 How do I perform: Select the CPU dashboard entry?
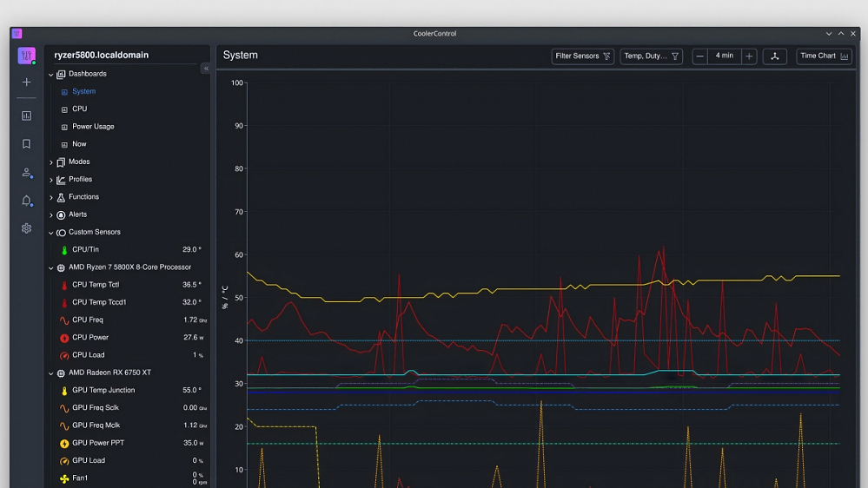click(x=79, y=109)
